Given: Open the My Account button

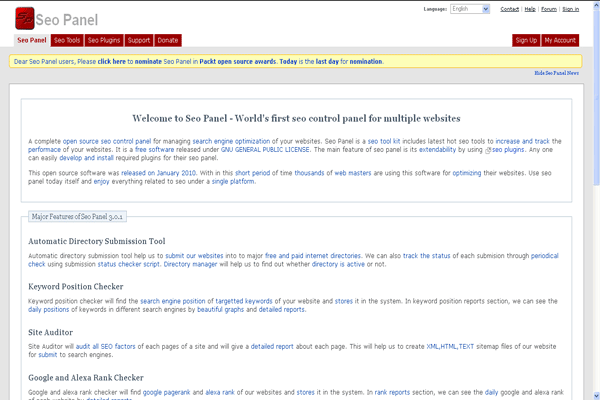Looking at the screenshot, I should tap(560, 40).
